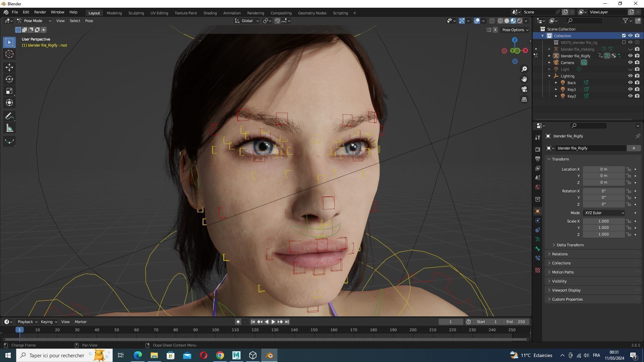Open Object Data armature properties tab
The width and height of the screenshot is (644, 362).
[538, 239]
